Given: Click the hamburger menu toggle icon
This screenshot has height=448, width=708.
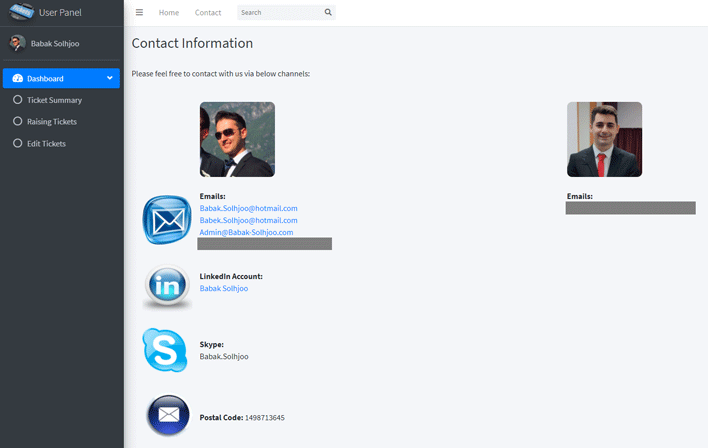Looking at the screenshot, I should pyautogui.click(x=139, y=13).
